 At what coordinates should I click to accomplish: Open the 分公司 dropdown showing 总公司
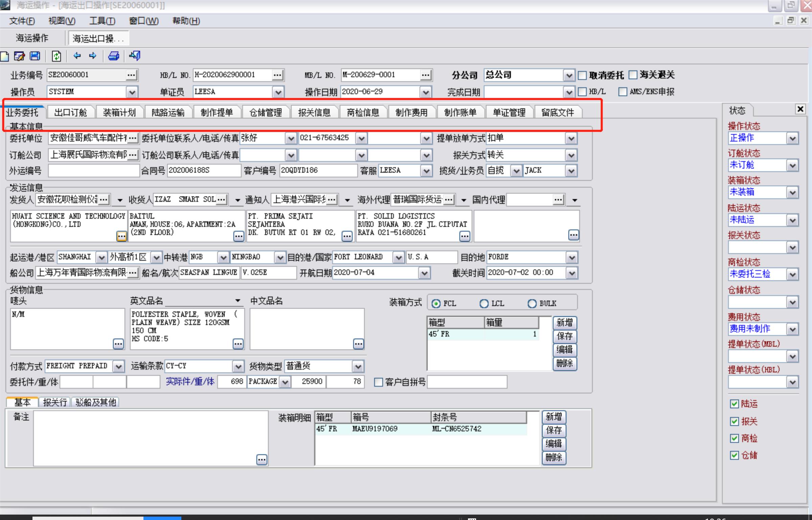570,75
